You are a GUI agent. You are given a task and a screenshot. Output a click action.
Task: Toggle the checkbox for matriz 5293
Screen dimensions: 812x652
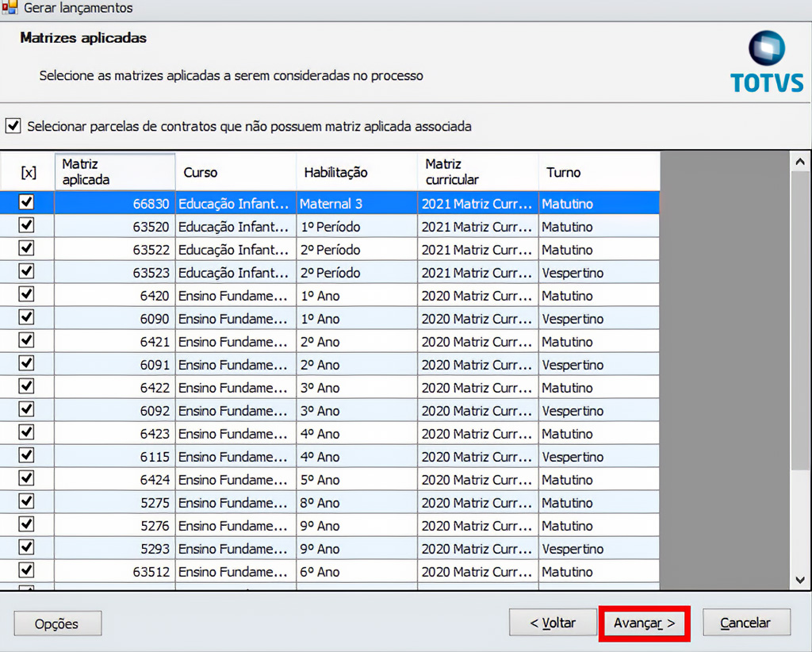(x=27, y=548)
